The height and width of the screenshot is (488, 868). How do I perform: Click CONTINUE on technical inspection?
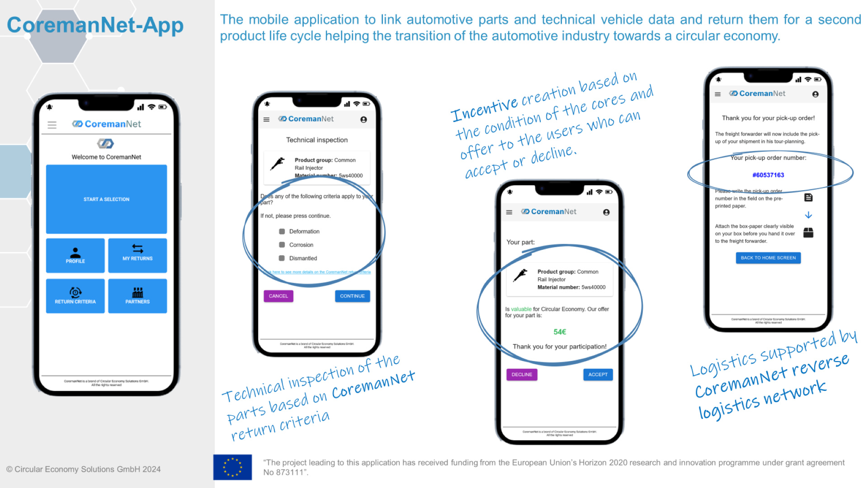(352, 296)
